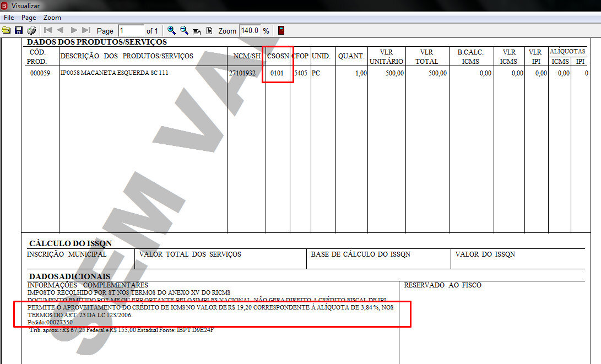The height and width of the screenshot is (364, 601).
Task: Click the DADOS DOS PRODUTOS/SERVIÇOS heading
Action: click(x=97, y=42)
